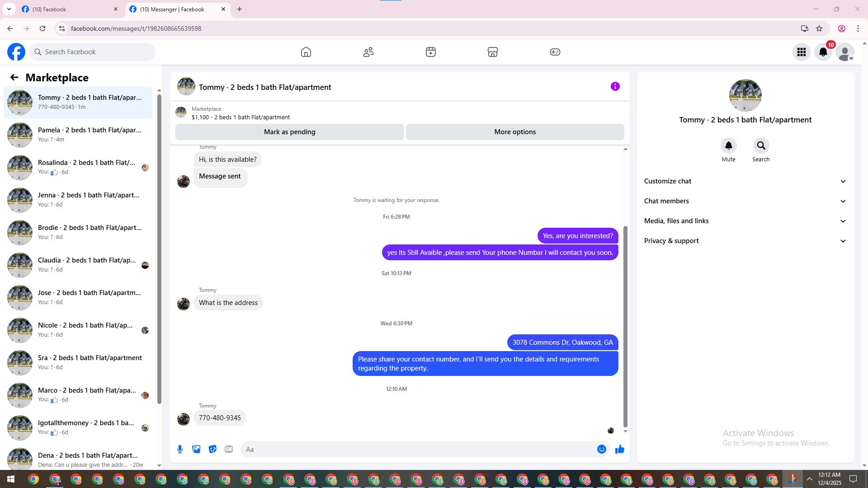Mute this conversation with bell icon
This screenshot has height=488, width=868.
(728, 145)
